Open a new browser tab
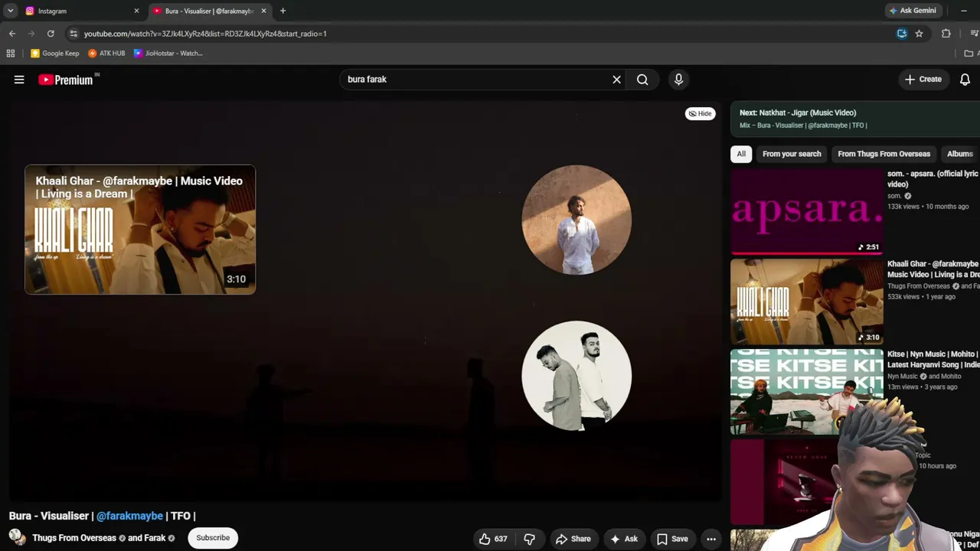This screenshot has height=551, width=980. (x=283, y=11)
